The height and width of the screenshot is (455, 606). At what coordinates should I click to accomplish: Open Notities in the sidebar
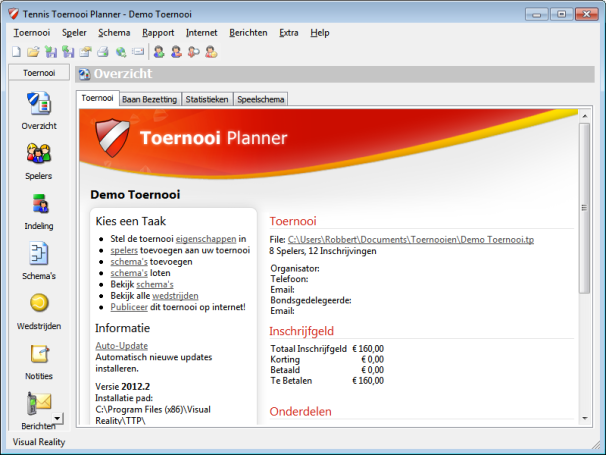39,362
